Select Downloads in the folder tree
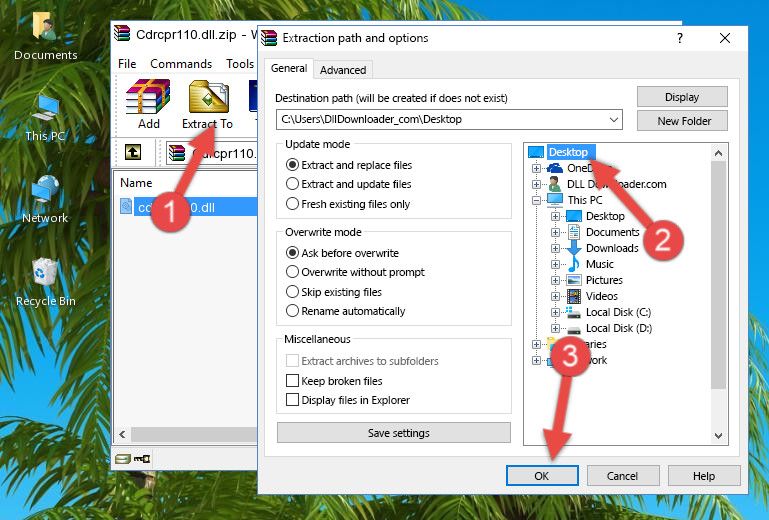The image size is (769, 520). [612, 248]
